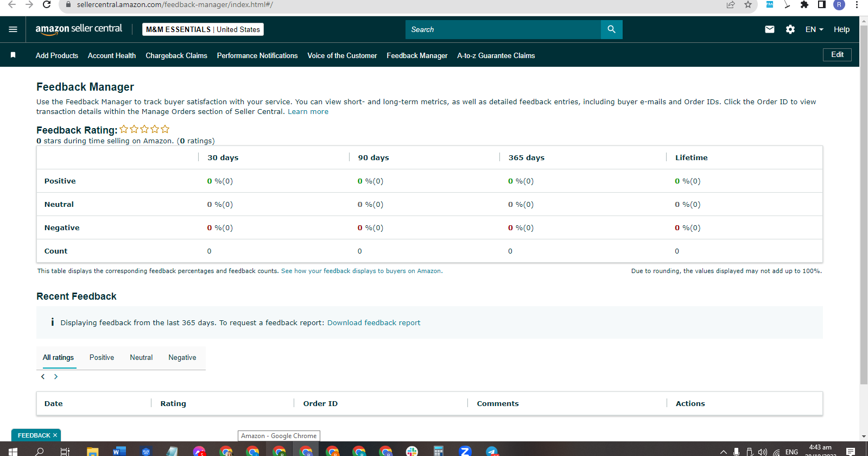Viewport: 868px width, 456px height.
Task: Click the Comments column header
Action: coord(498,403)
